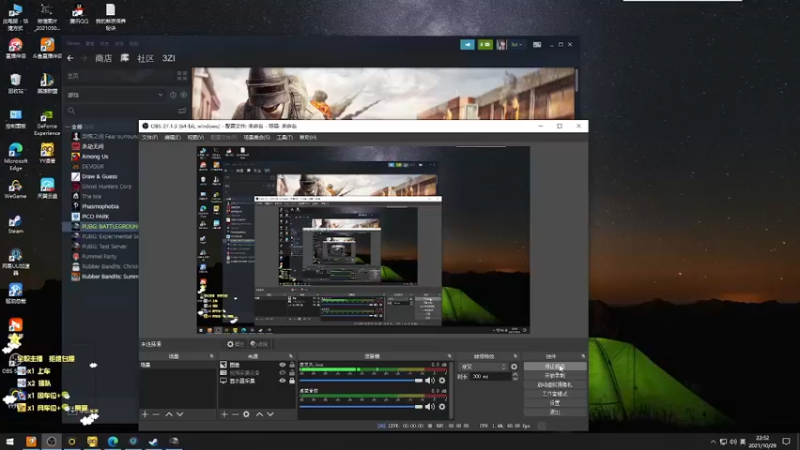The image size is (800, 450).
Task: Remove the selected scene with the minus icon
Action: click(156, 414)
